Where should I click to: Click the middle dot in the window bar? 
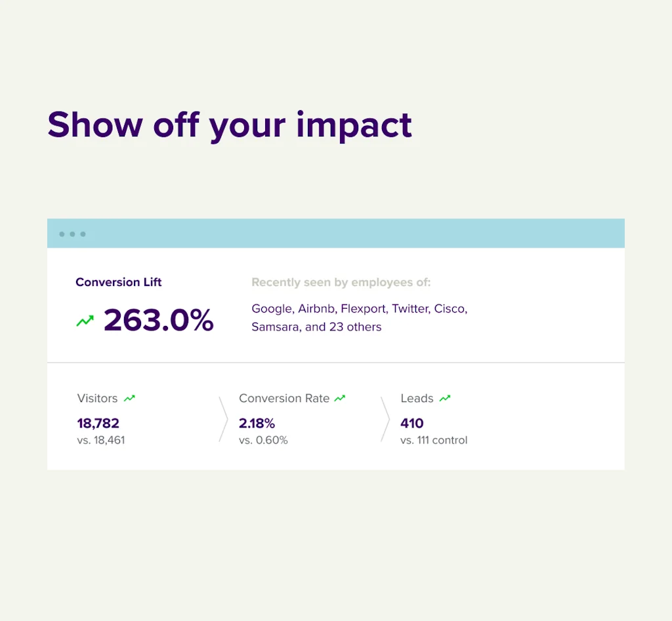pyautogui.click(x=72, y=234)
